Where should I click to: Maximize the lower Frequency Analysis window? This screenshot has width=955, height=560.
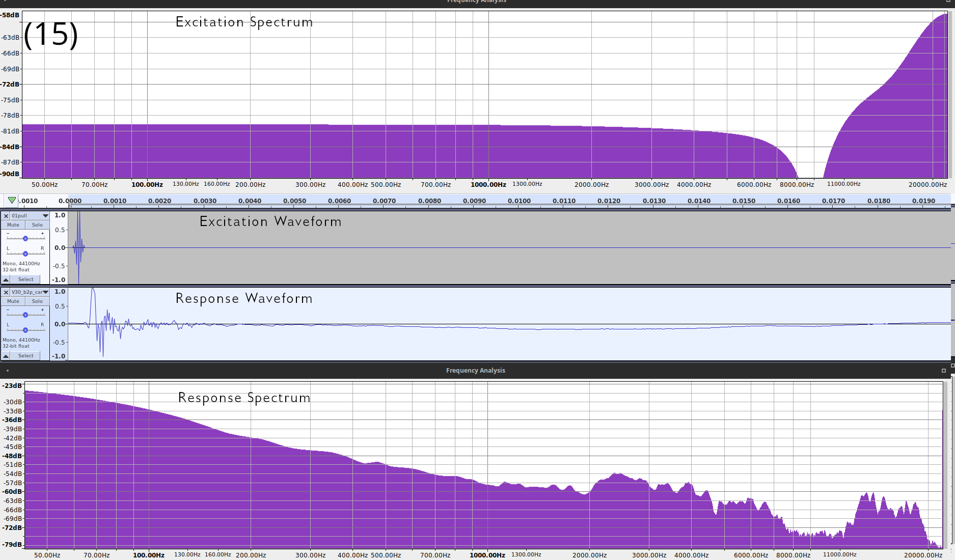[x=943, y=371]
